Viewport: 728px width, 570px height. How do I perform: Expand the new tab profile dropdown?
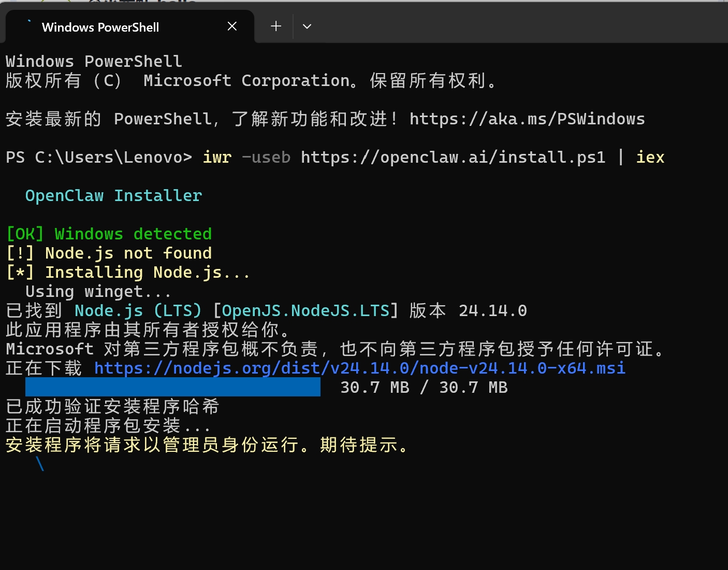307,26
